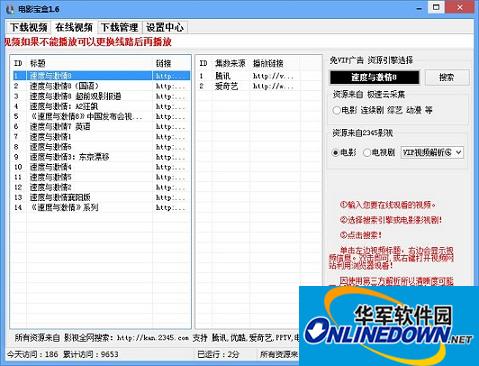Select row 1 速度与激情8
The image size is (479, 366).
[x=101, y=76]
